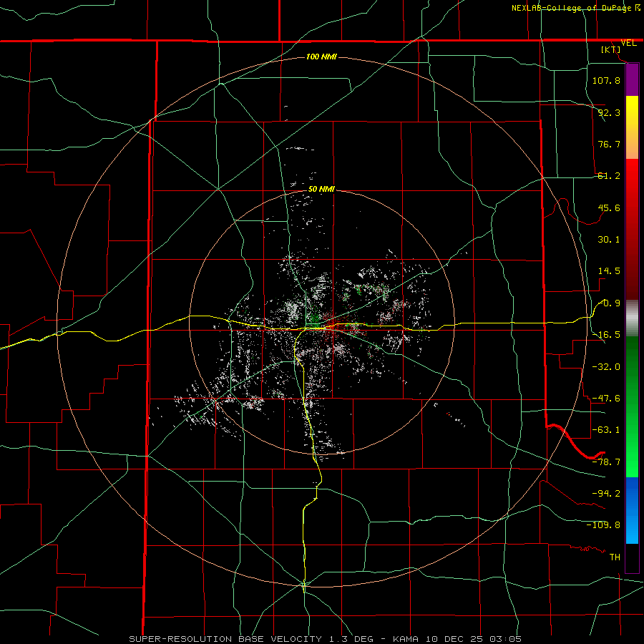Select the -16.5 scale value
Image resolution: width=644 pixels, height=644 pixels.
tap(606, 335)
